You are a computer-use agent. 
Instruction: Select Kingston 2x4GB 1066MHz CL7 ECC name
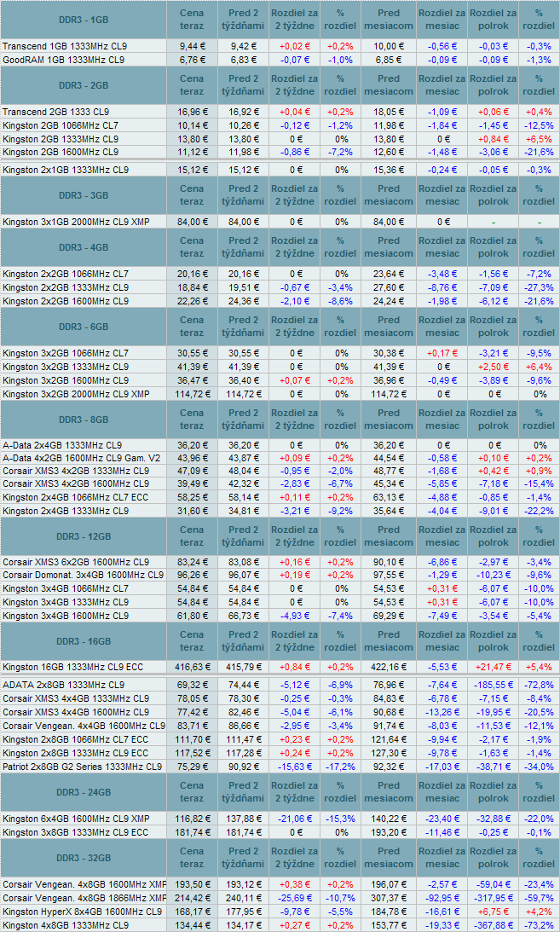click(75, 497)
